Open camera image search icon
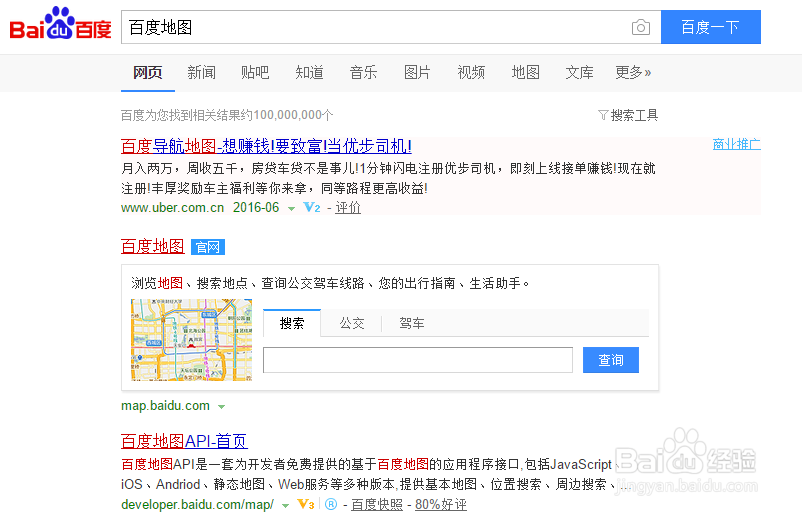Screen dimensions: 802x513 point(641,27)
